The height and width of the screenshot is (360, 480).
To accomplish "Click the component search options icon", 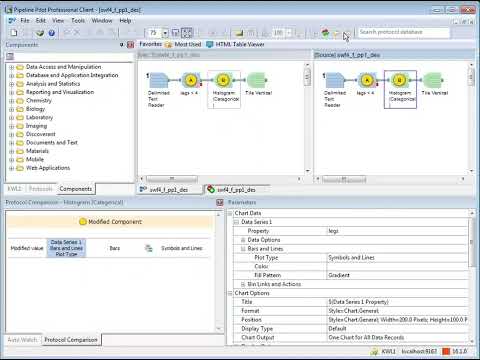I will click(x=10, y=56).
